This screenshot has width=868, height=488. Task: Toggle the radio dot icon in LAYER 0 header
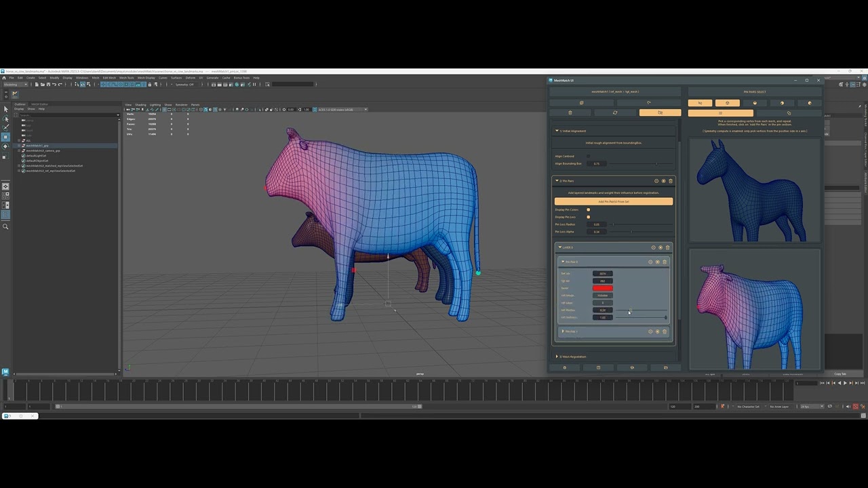click(660, 247)
